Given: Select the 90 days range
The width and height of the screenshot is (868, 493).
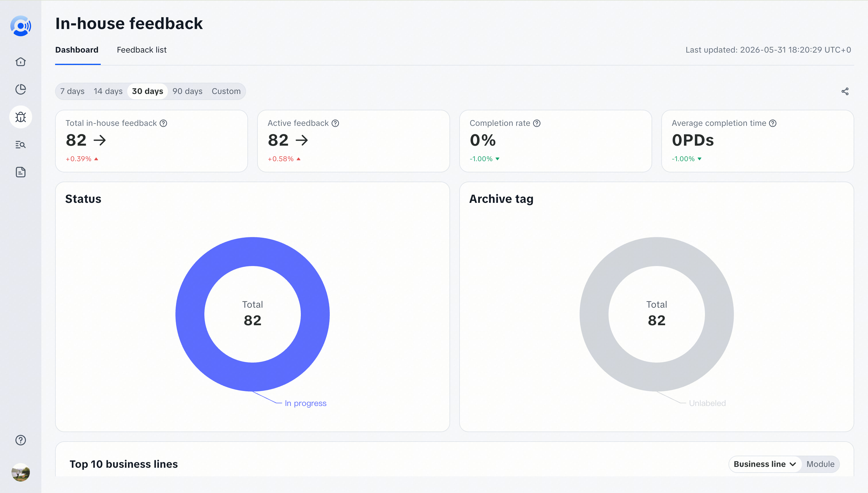Looking at the screenshot, I should click(187, 91).
